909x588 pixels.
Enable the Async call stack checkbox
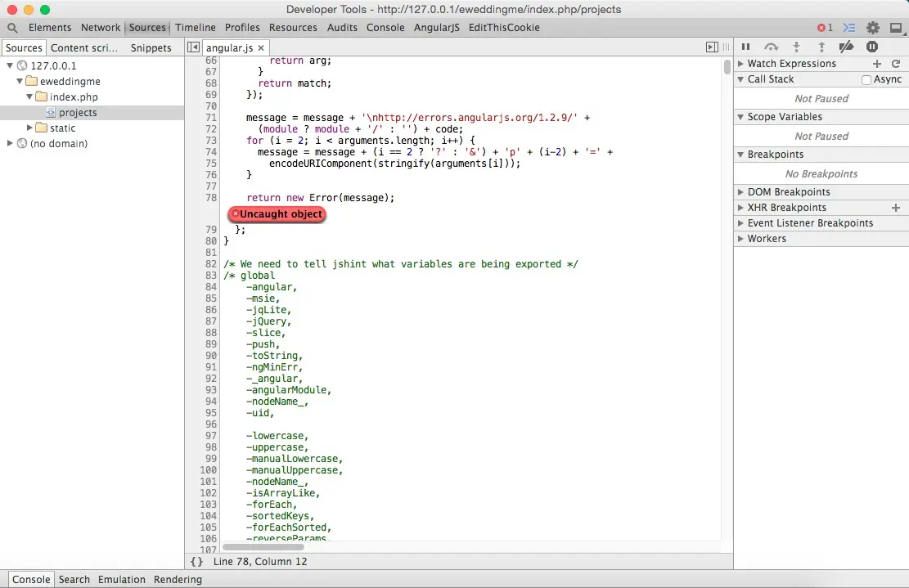[866, 80]
